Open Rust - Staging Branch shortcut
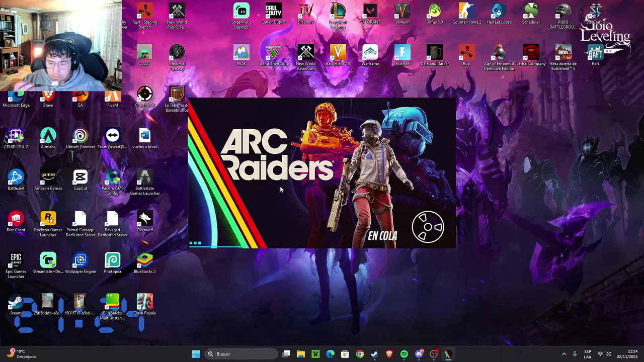 tap(145, 16)
